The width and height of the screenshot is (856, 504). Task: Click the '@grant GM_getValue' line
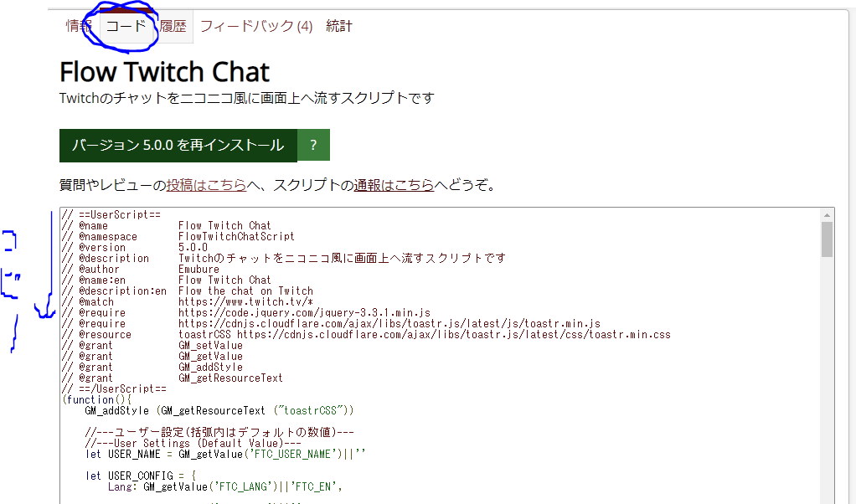pos(152,357)
